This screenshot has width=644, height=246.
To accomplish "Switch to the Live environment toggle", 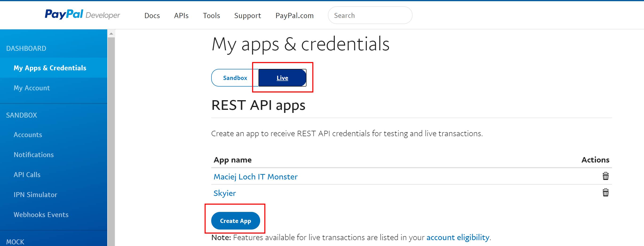I will [x=282, y=78].
